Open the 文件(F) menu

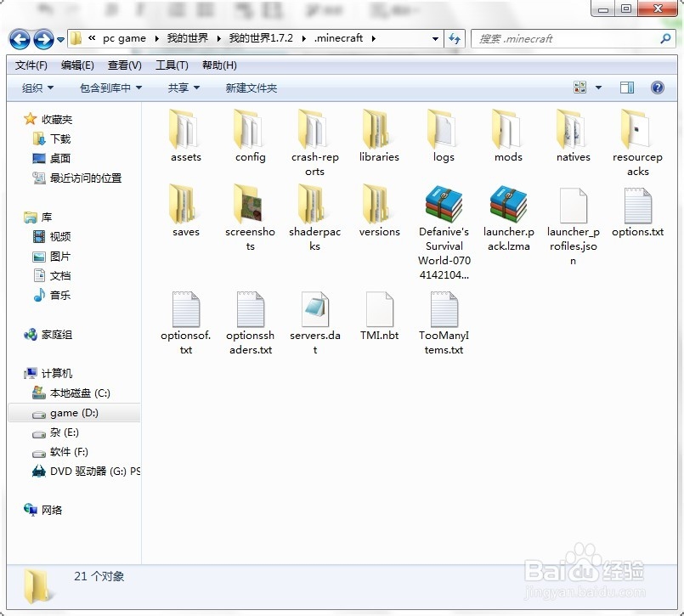pos(31,65)
